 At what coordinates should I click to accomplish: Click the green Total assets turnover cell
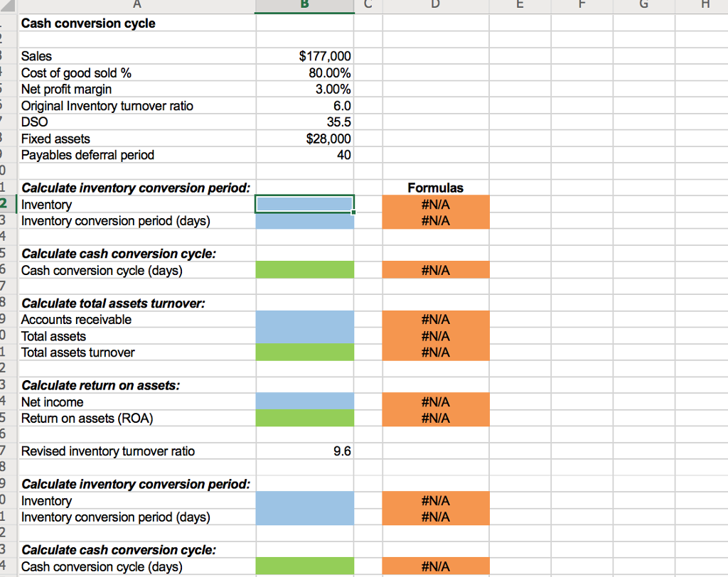pos(304,352)
